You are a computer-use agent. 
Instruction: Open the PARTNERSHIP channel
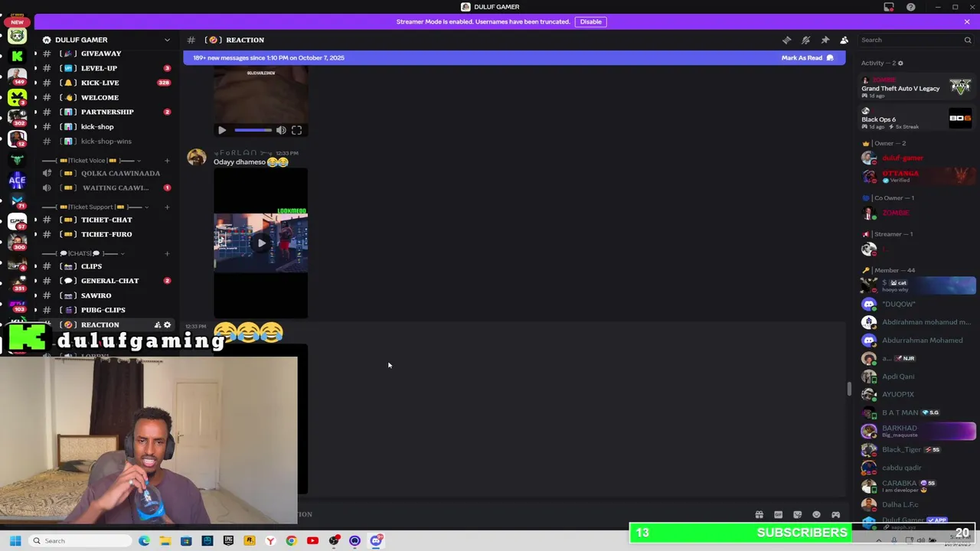(x=107, y=112)
